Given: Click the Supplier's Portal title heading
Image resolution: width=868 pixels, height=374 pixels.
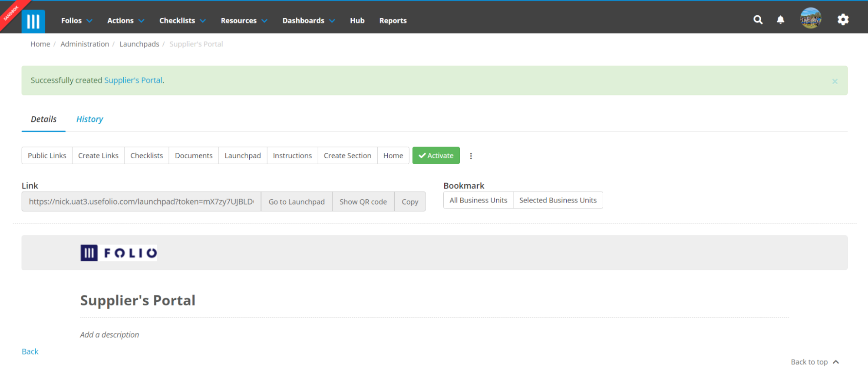Looking at the screenshot, I should (138, 301).
